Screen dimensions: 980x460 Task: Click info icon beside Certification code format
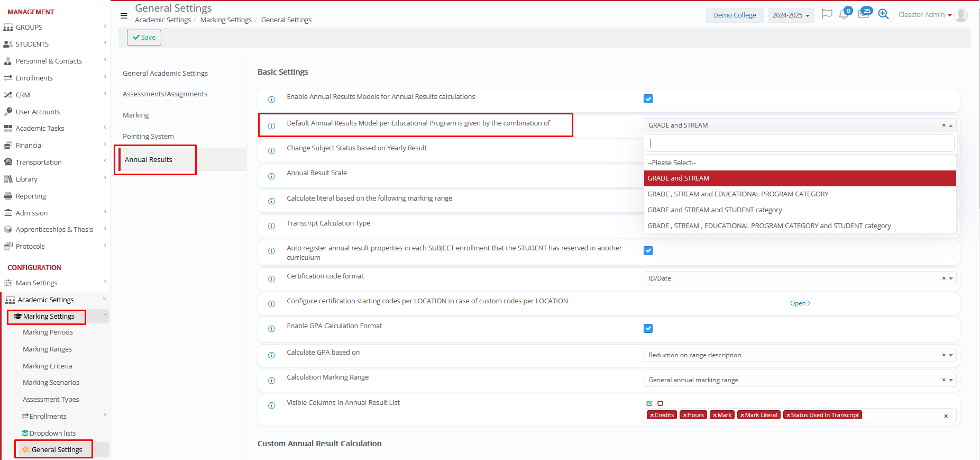[271, 279]
